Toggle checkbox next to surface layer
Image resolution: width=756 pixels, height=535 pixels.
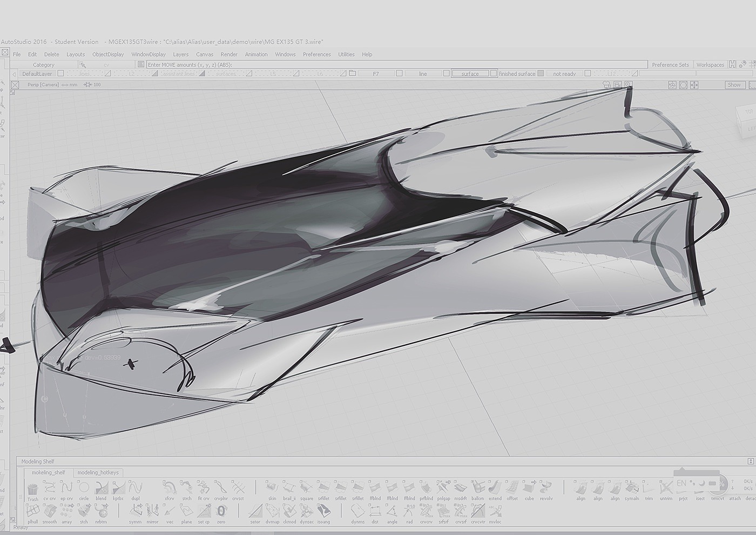click(x=494, y=73)
